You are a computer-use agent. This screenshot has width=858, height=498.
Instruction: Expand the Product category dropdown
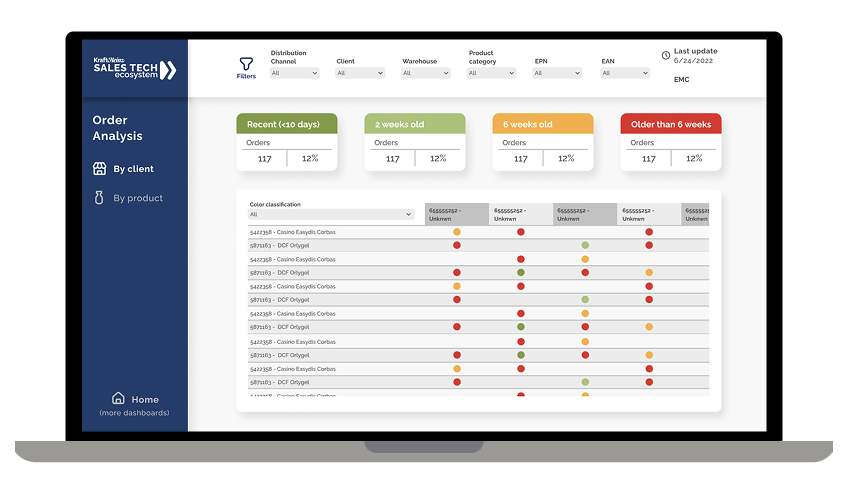pos(491,73)
